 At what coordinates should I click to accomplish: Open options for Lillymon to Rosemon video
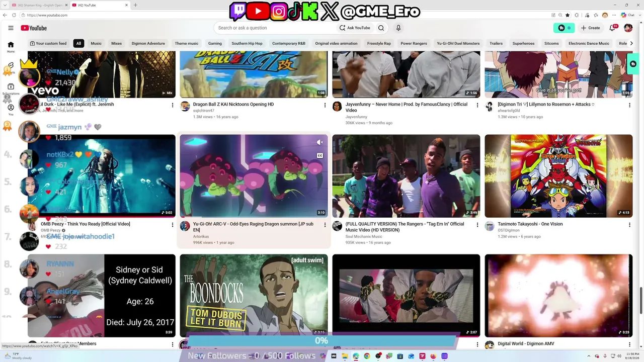(629, 105)
